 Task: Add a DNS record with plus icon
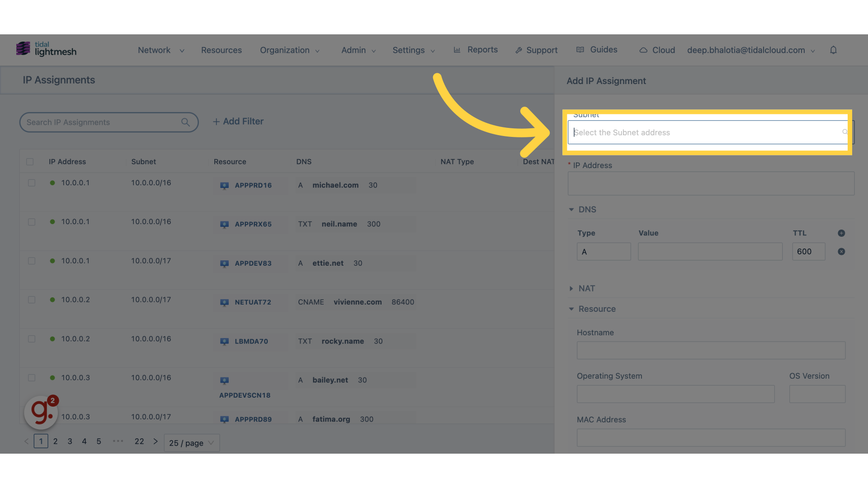841,233
